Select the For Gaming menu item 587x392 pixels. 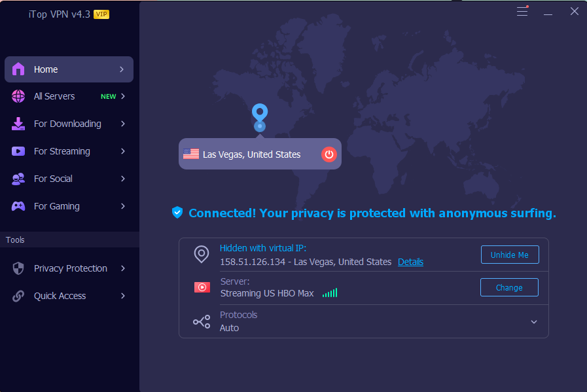69,206
